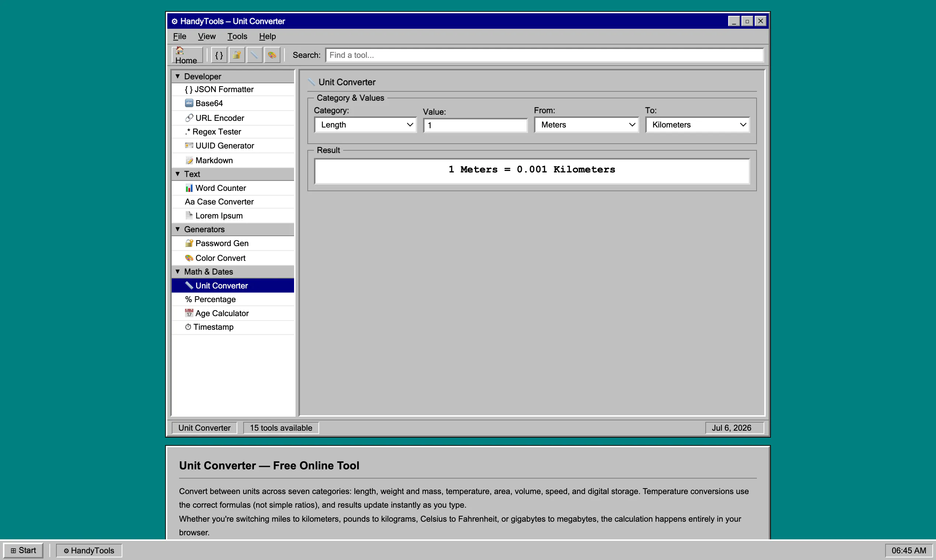Select the ruler Unit Converter toolbar icon
Screen dimensions: 936x560
[254, 55]
